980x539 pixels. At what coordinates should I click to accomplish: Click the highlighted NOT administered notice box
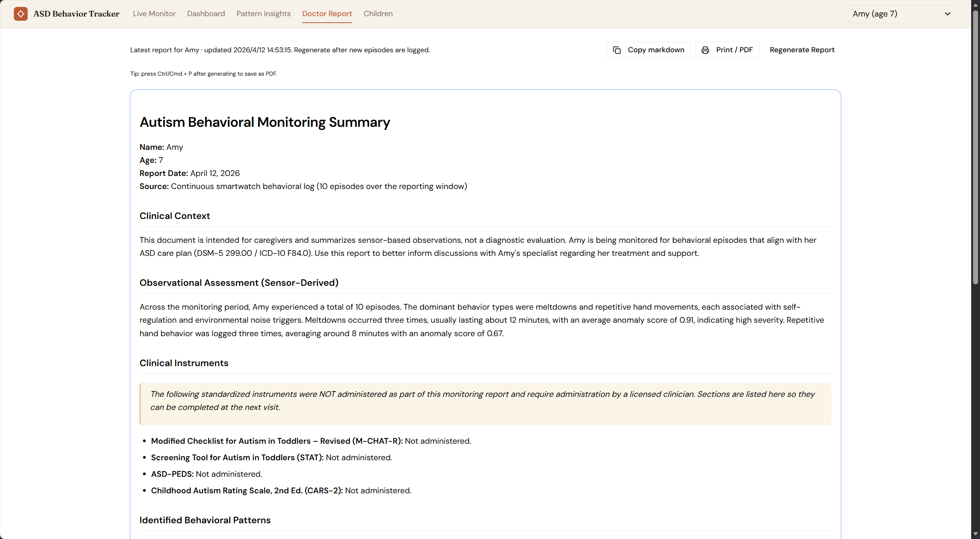point(485,403)
